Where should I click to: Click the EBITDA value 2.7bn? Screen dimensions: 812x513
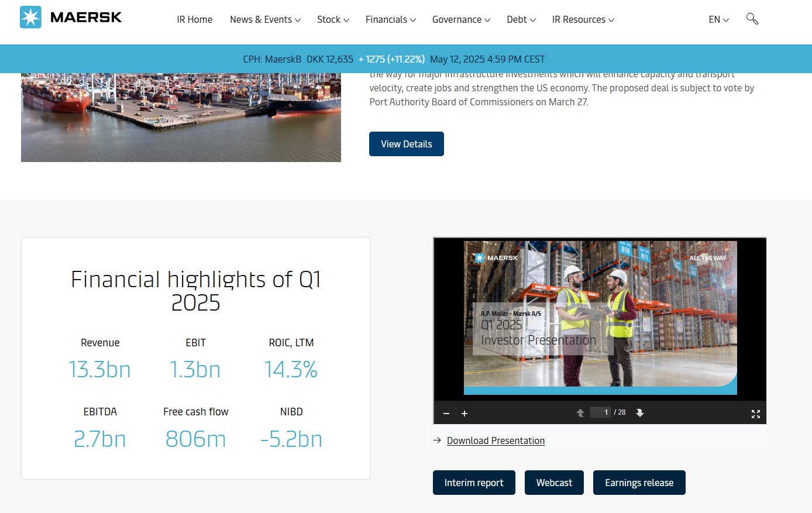(x=100, y=439)
